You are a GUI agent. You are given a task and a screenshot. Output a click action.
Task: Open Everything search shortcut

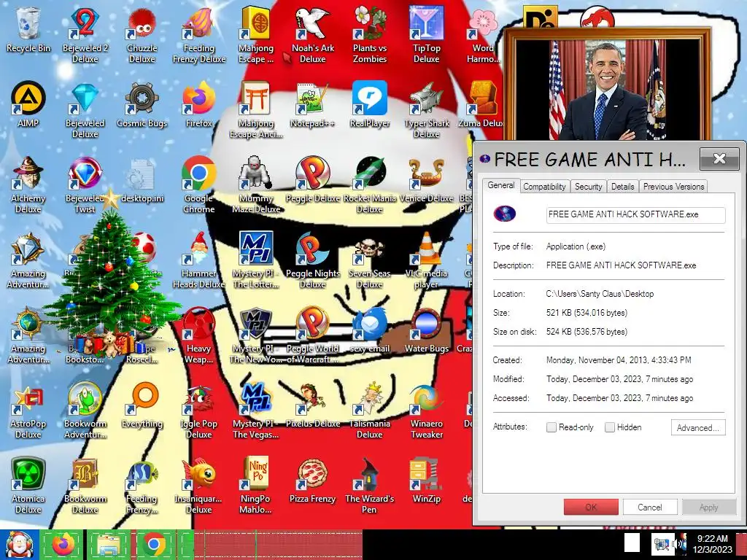point(142,405)
